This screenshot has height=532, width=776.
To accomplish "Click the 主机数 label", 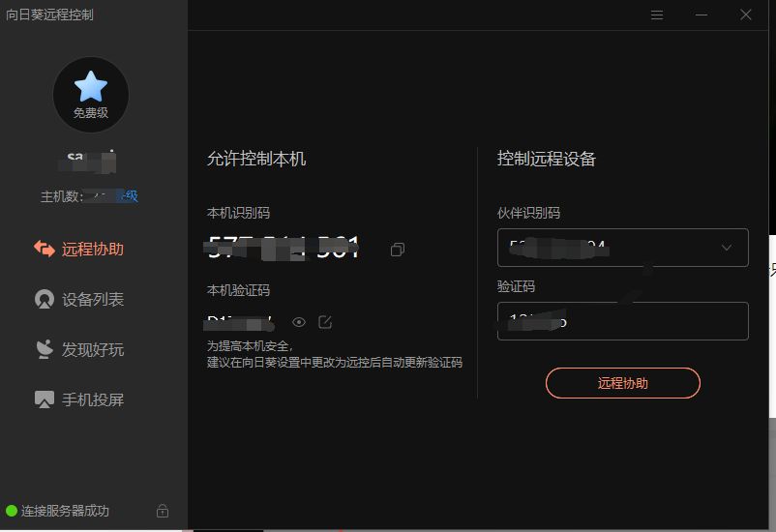I will (x=62, y=196).
